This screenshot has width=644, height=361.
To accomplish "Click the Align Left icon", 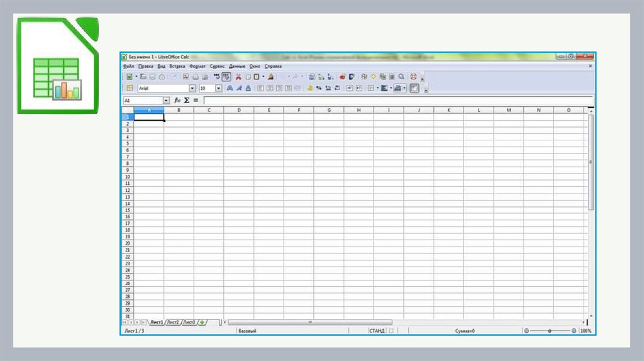I will click(260, 89).
